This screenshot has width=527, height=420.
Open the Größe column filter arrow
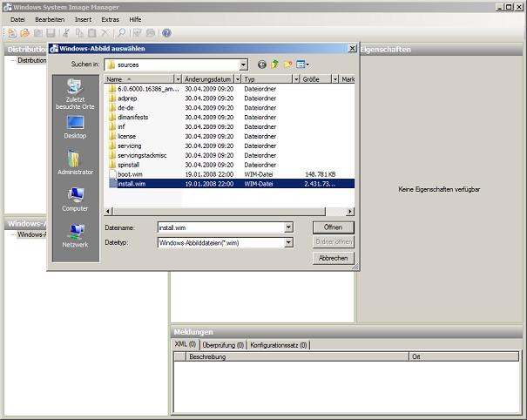(x=335, y=79)
